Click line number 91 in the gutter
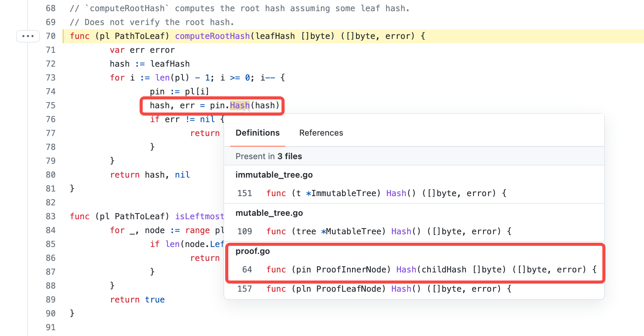This screenshot has height=336, width=644. point(51,328)
